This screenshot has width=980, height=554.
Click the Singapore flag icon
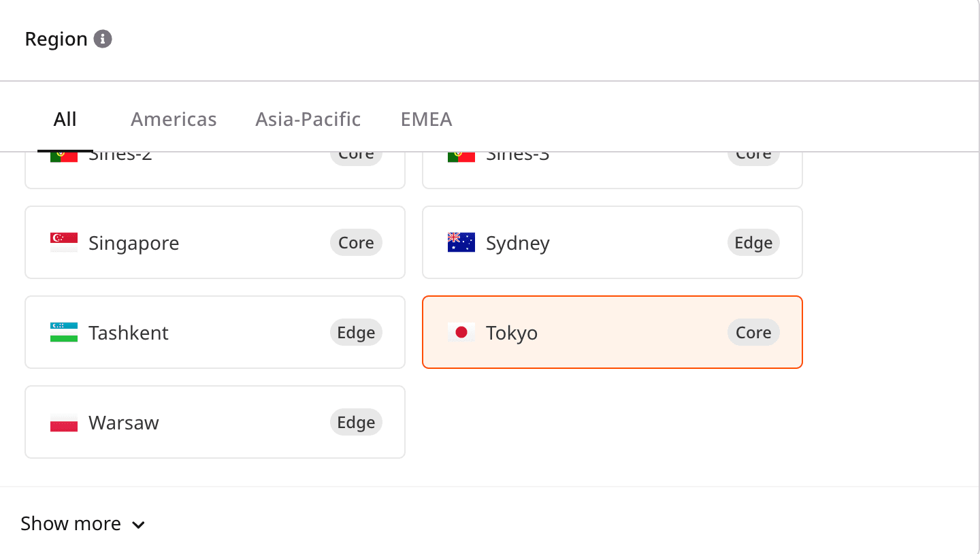[64, 243]
